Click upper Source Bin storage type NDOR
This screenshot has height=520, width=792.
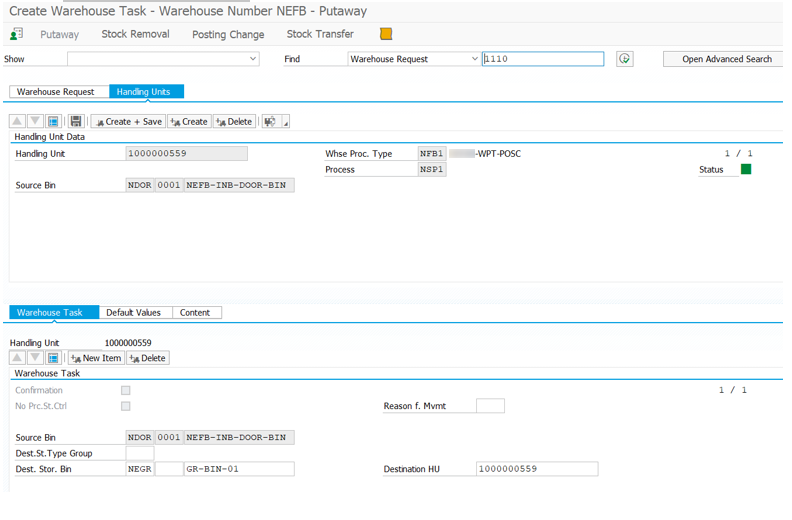click(140, 185)
